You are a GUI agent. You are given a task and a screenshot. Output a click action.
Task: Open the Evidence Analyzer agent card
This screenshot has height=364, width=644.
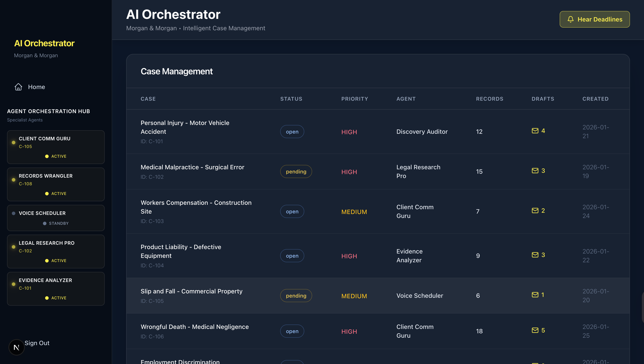pos(56,289)
